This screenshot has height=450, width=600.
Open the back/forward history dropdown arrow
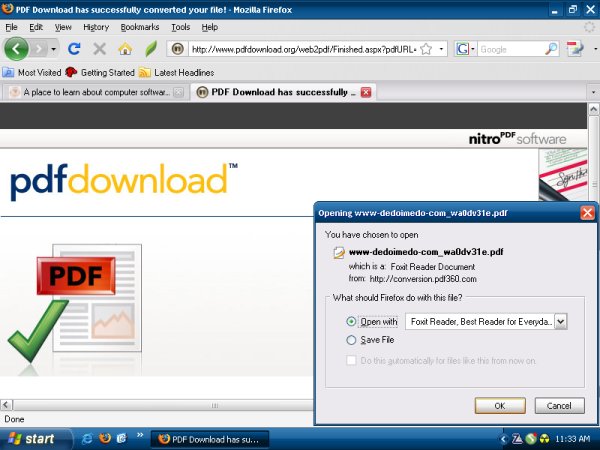(54, 49)
